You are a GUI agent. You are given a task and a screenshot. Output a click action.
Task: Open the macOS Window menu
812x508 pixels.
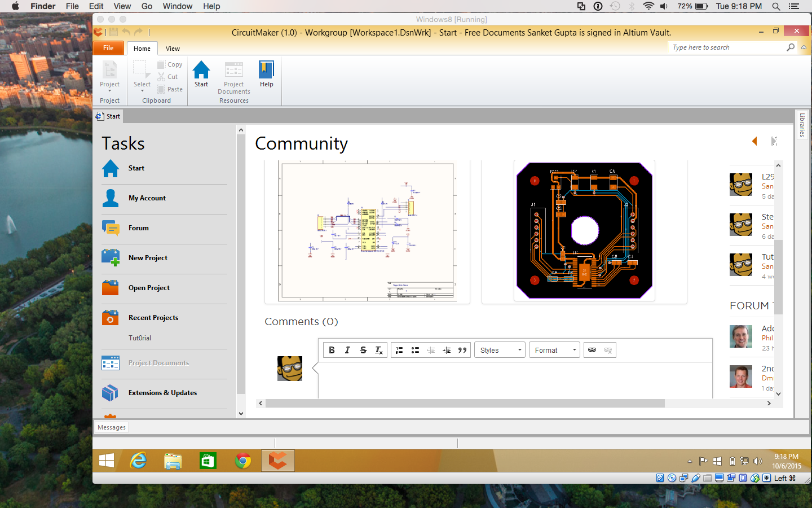click(178, 6)
